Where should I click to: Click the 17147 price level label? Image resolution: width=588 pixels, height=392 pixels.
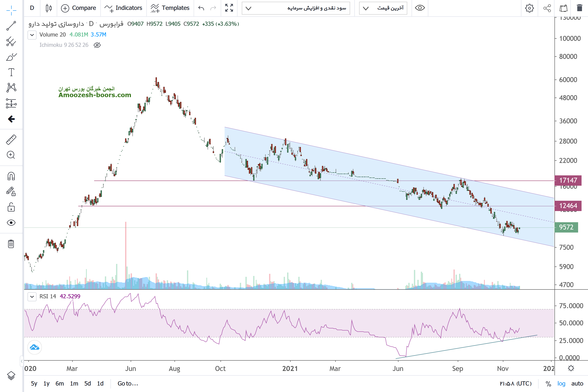pyautogui.click(x=568, y=180)
